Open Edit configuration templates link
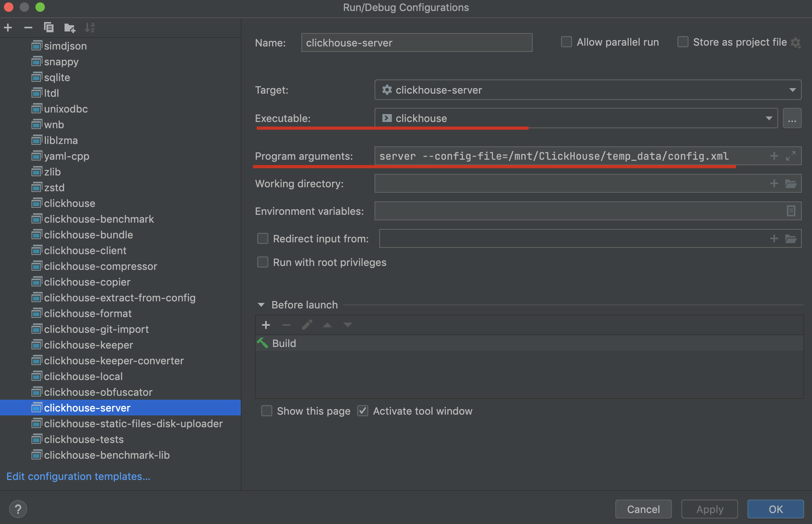 tap(78, 476)
